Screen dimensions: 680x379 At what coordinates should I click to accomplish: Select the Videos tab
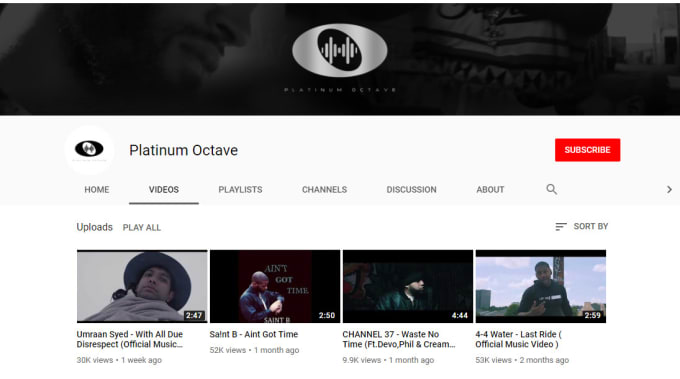tap(163, 190)
